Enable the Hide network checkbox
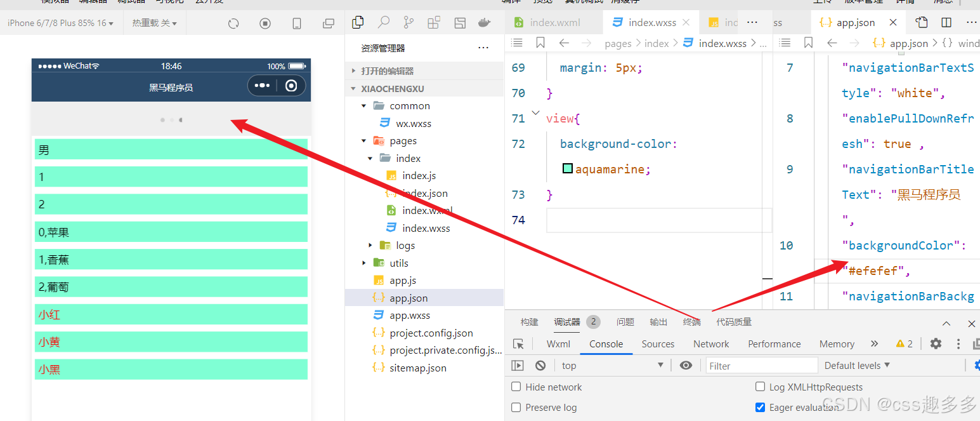This screenshot has height=421, width=980. (516, 387)
